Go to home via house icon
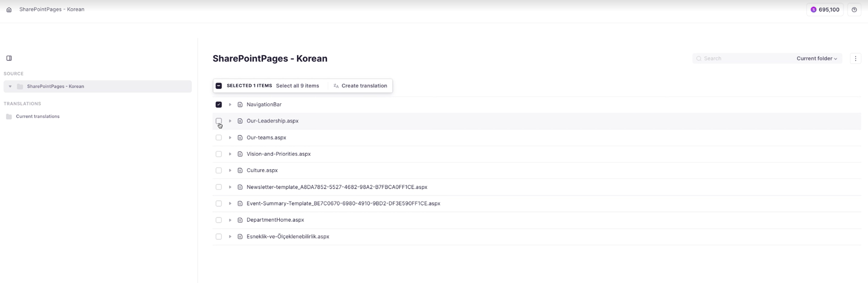The image size is (868, 283). [x=9, y=10]
